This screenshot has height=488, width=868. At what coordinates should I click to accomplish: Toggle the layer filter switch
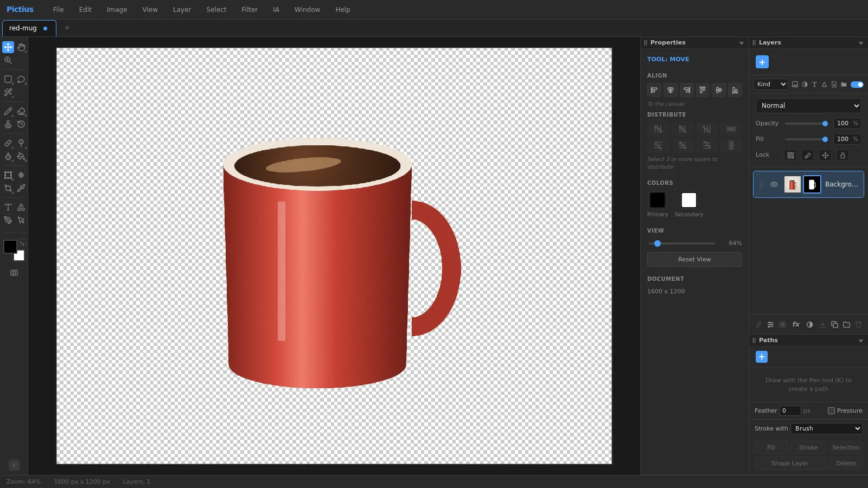pos(857,84)
